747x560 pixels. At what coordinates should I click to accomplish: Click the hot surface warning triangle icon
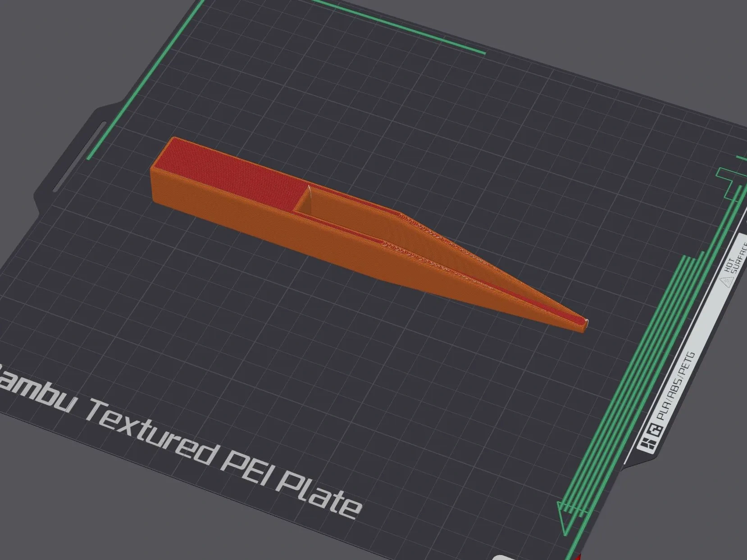(x=726, y=282)
